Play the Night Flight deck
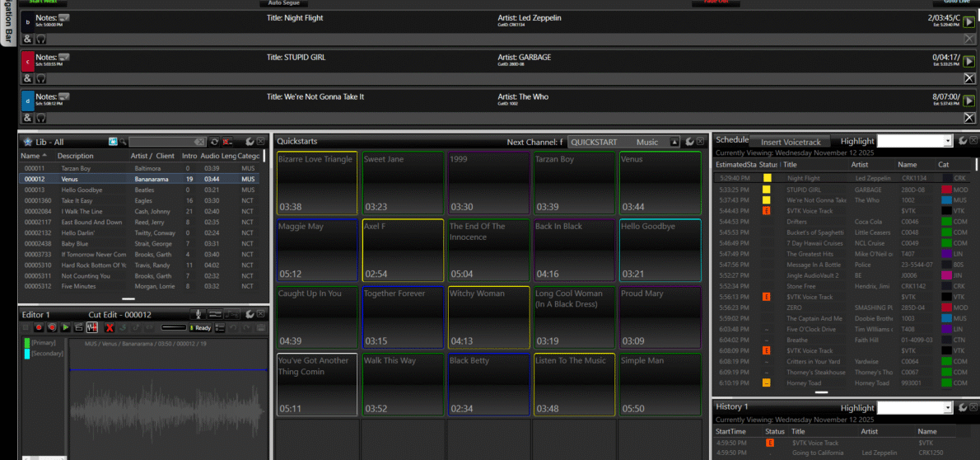 969,22
